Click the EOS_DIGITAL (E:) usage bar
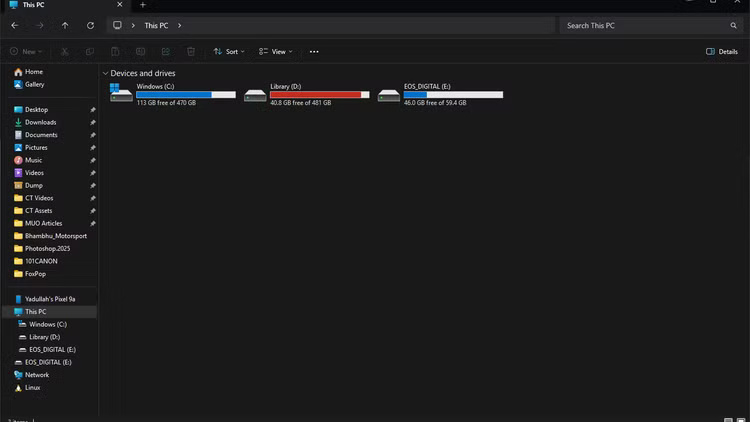The width and height of the screenshot is (750, 422). click(453, 95)
